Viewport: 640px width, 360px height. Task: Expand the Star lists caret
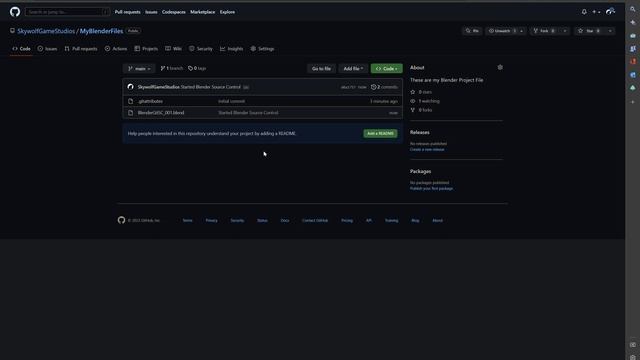(x=610, y=31)
